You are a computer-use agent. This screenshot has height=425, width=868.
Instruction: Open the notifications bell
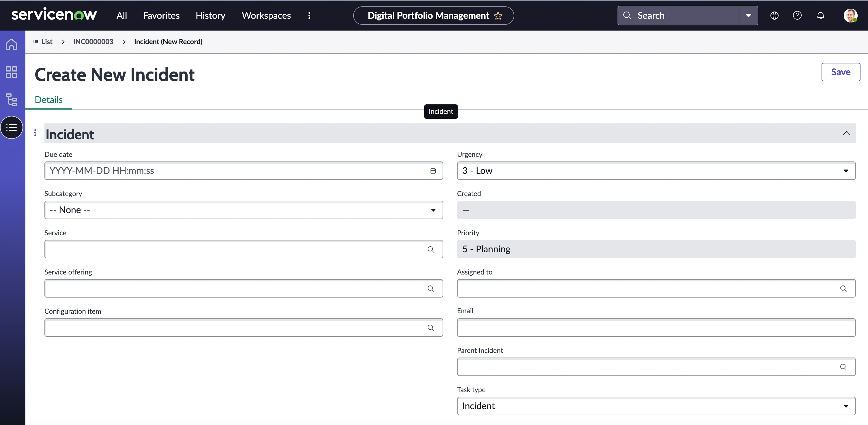tap(820, 15)
